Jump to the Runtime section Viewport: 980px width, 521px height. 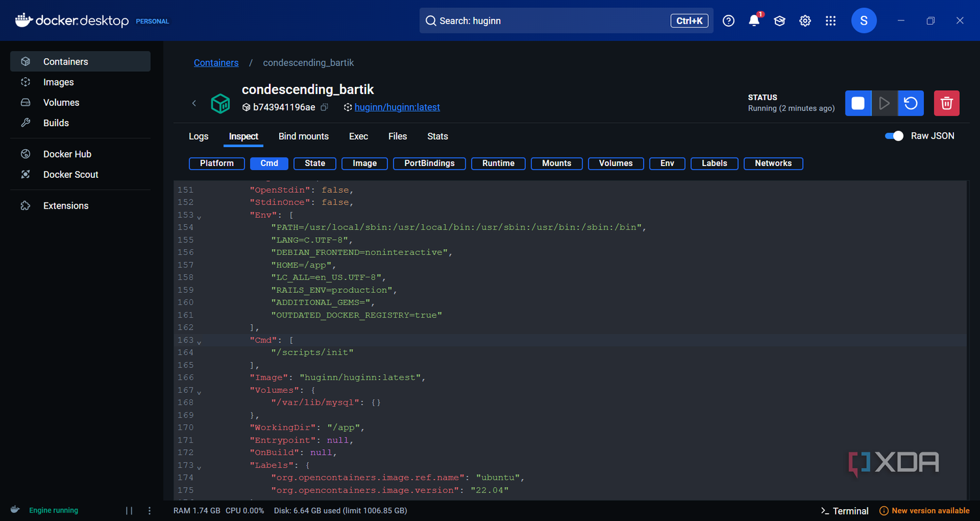(x=498, y=163)
